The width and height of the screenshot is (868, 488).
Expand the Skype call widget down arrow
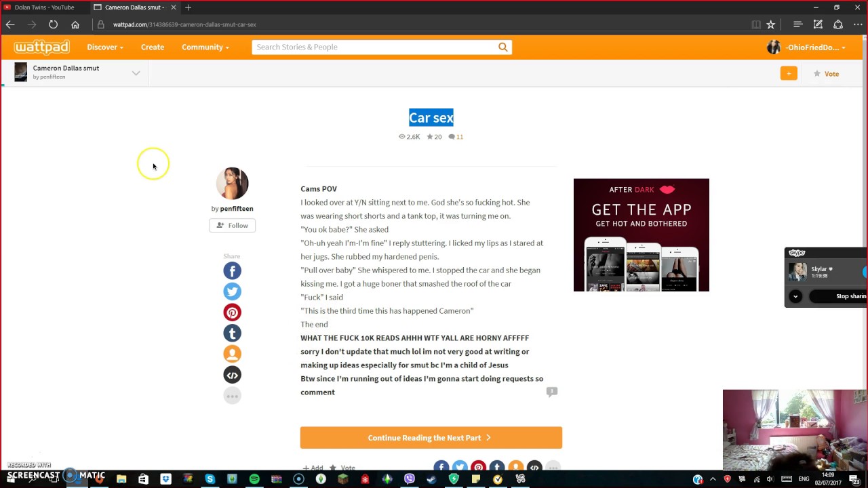tap(795, 296)
